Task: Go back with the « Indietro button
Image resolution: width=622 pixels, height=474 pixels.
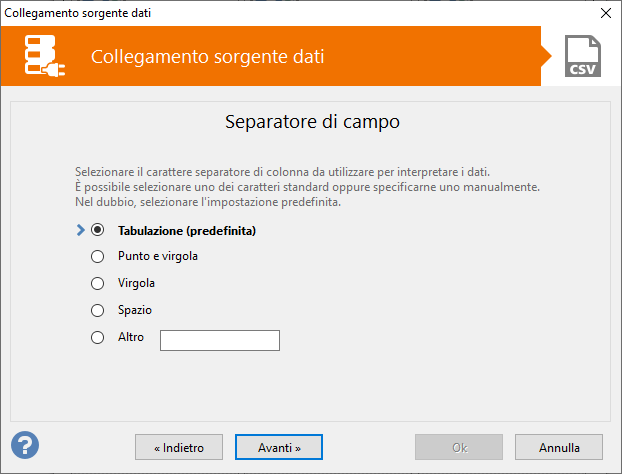Action: coord(178,447)
